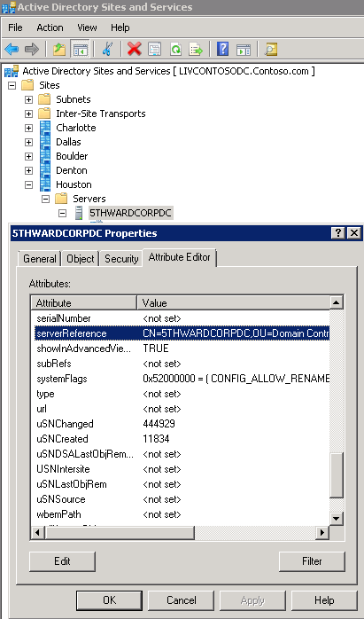Select the showInAdvancedVie... attribute row

tap(182, 349)
